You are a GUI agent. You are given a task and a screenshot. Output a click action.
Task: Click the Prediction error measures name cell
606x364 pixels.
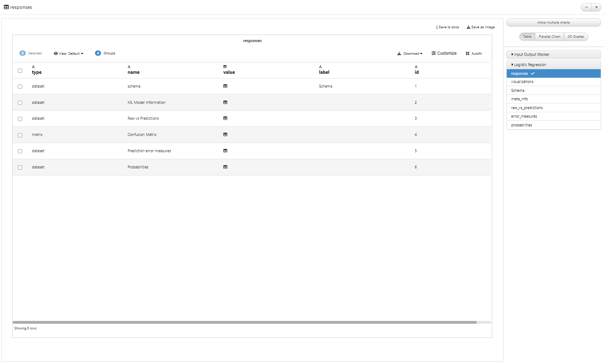pyautogui.click(x=149, y=151)
